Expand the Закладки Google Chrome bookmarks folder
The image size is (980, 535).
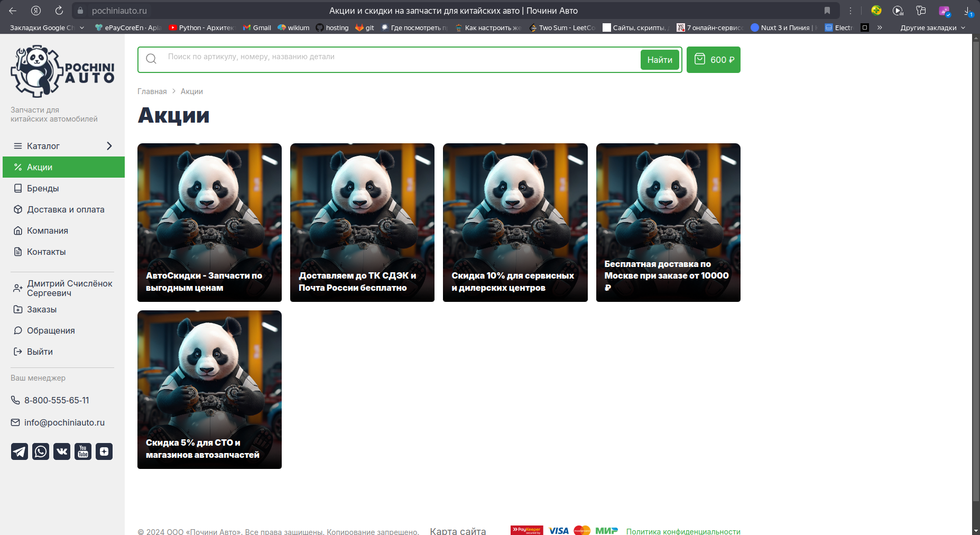tap(47, 27)
